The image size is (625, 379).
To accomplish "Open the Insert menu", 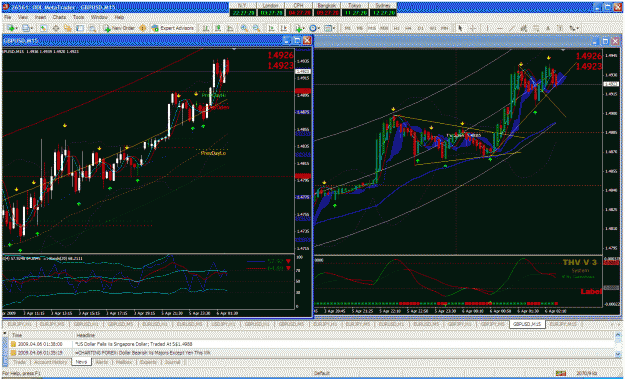I will 40,18.
